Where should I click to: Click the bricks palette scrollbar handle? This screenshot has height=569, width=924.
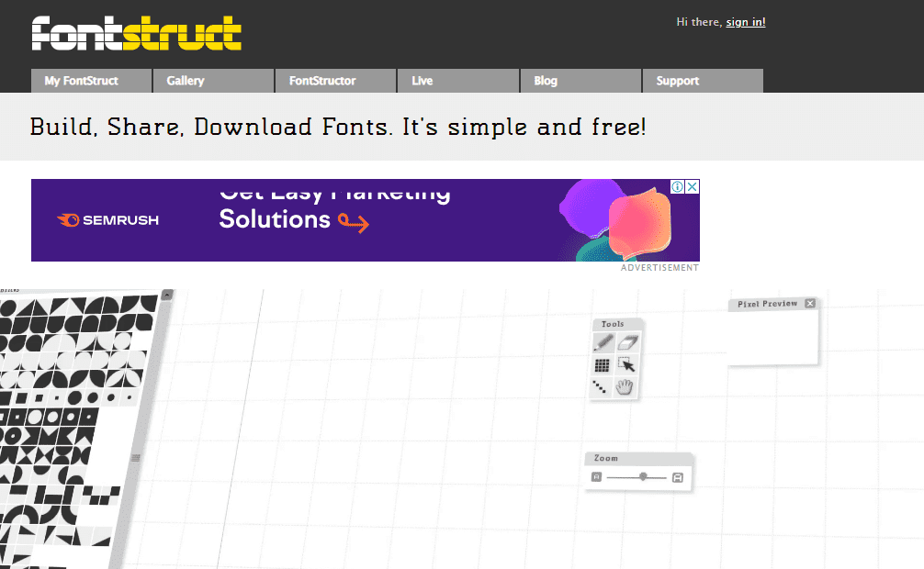click(x=136, y=458)
